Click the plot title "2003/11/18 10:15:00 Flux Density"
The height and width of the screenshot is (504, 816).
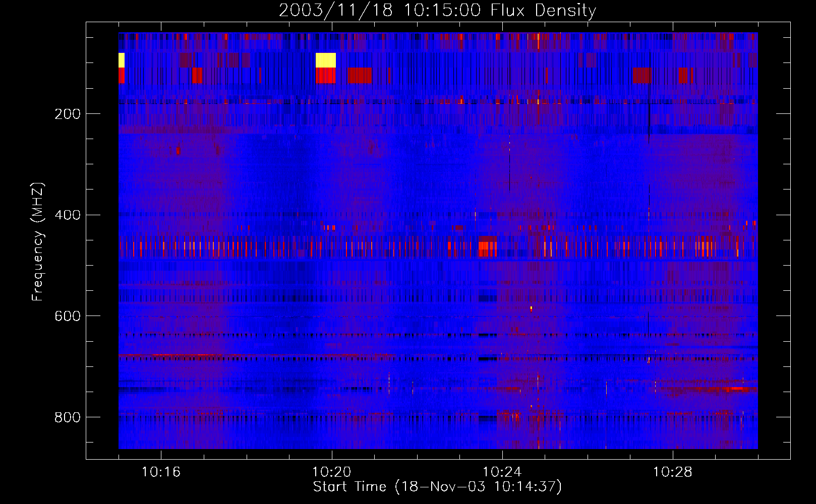point(437,10)
